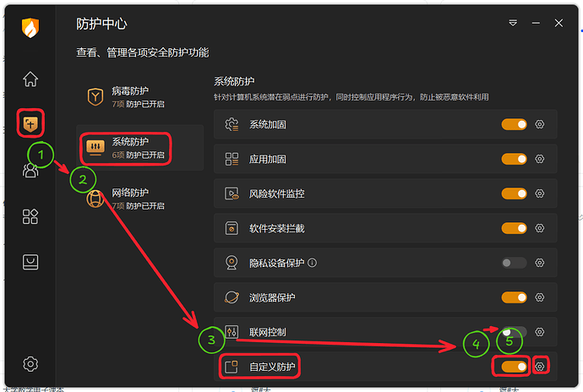The height and width of the screenshot is (392, 583).
Task: Open the title bar dropdown menu
Action: (513, 24)
